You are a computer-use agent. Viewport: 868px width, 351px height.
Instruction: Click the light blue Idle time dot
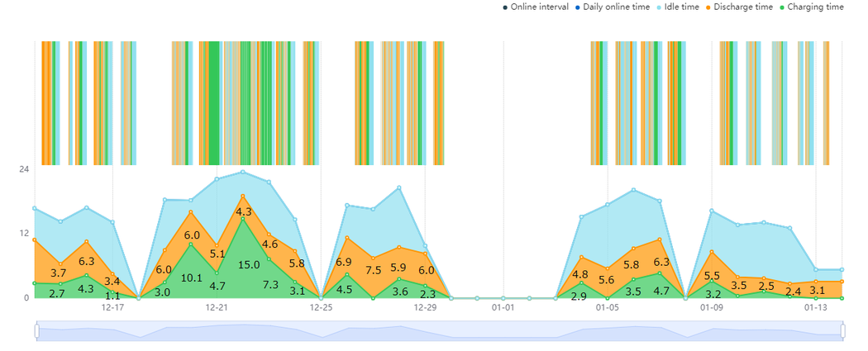[659, 7]
